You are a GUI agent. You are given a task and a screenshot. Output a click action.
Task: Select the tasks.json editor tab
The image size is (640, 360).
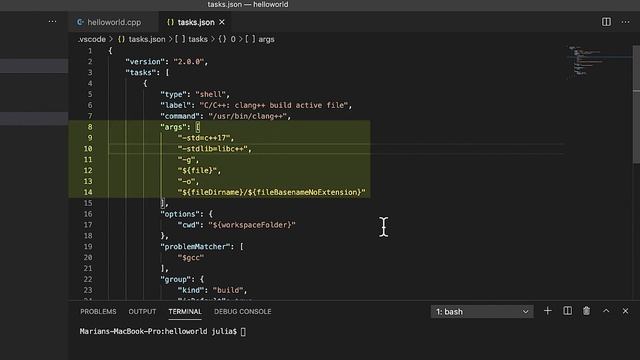(x=196, y=22)
